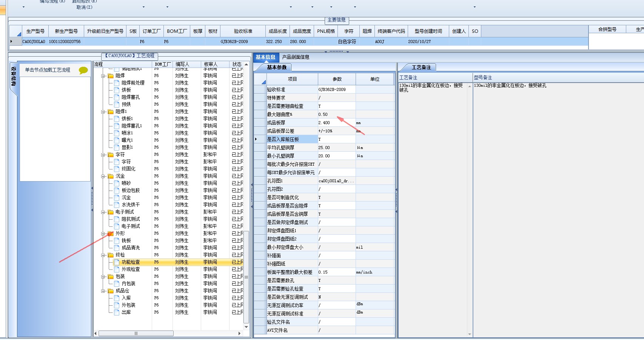Collapse the 成品仓 tree node
644x340 pixels.
103,291
